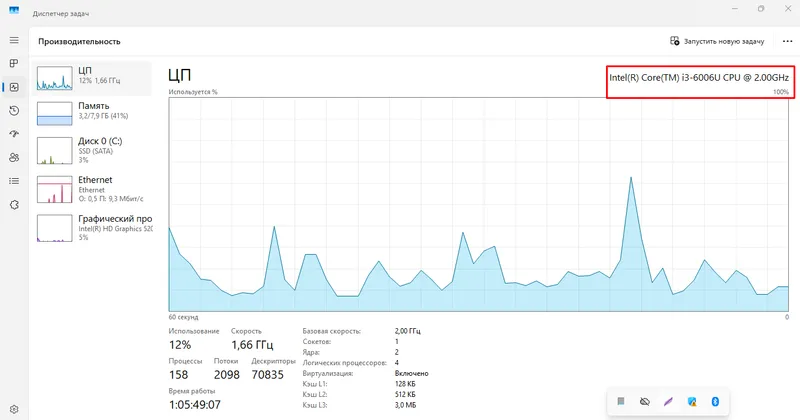Click the Производительность page heading
The height and width of the screenshot is (420, 800).
tap(79, 41)
